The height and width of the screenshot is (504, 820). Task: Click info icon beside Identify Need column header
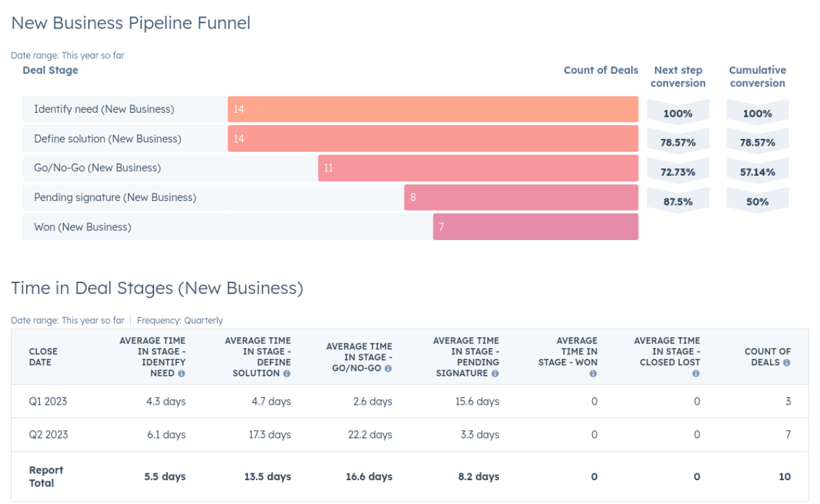181,373
